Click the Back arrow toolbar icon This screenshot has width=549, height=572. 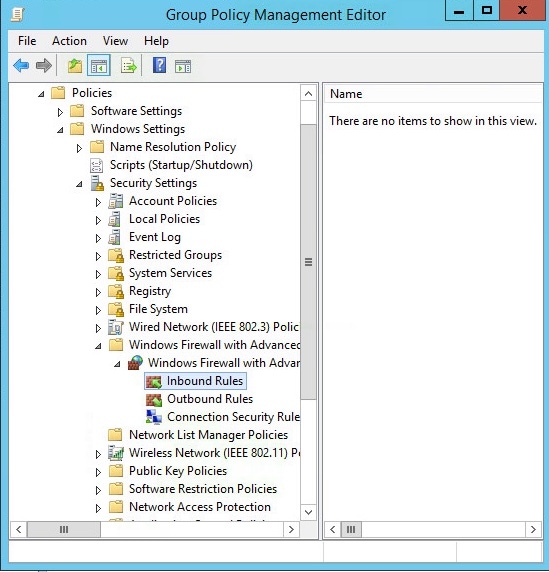click(21, 66)
